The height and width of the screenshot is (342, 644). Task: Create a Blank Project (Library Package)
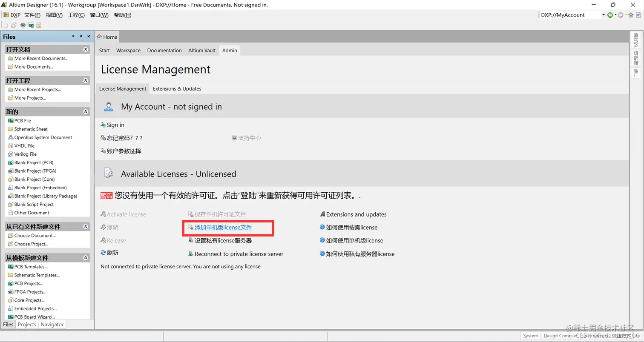point(43,196)
